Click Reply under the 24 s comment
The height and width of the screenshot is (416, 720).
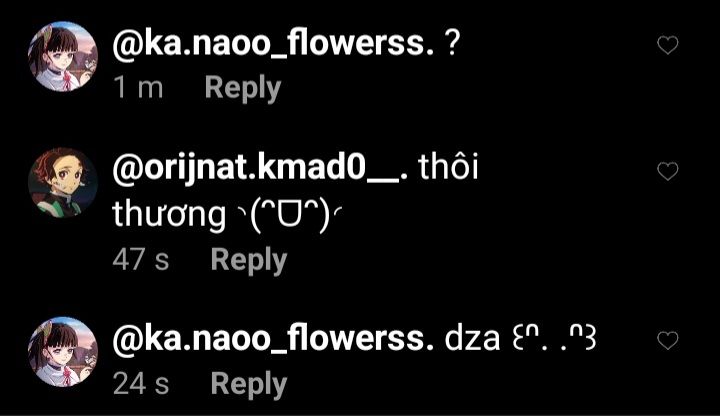249,384
